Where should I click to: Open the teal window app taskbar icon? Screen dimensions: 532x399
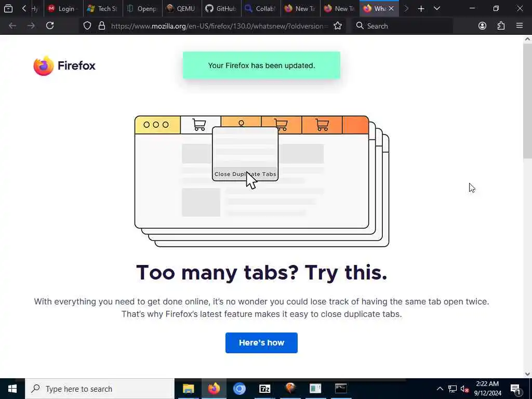pyautogui.click(x=315, y=389)
